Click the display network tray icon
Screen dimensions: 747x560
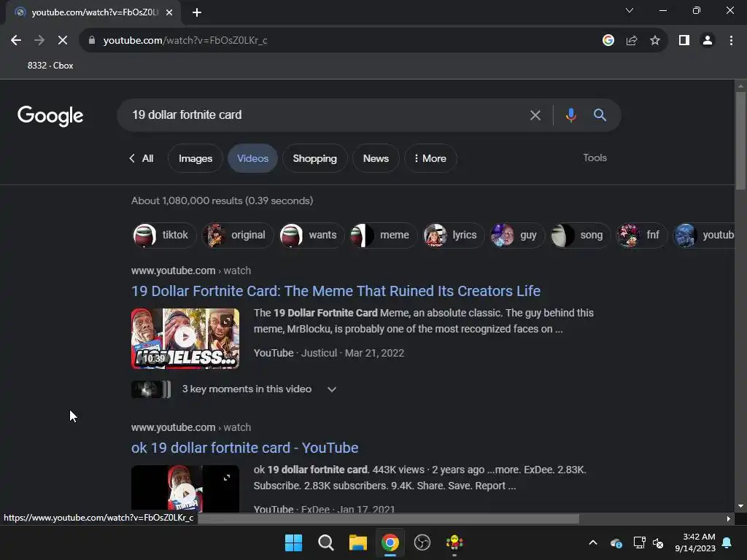(x=639, y=542)
